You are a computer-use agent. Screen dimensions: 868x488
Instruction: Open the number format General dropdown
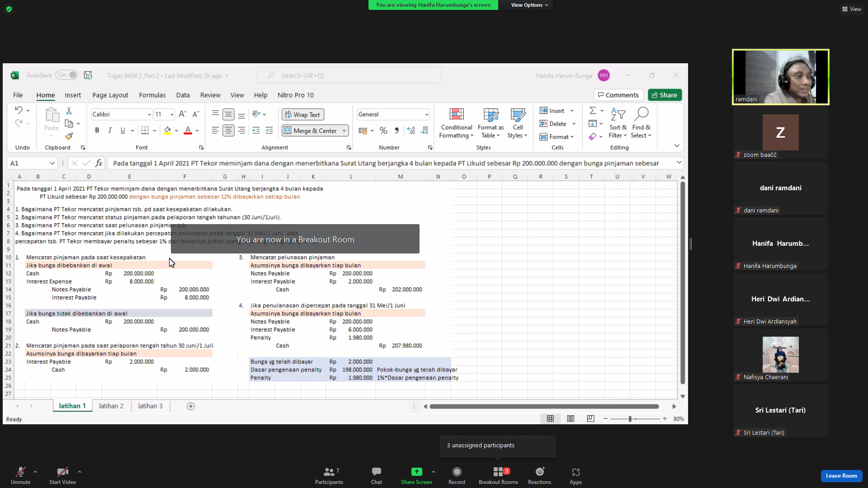click(x=426, y=114)
